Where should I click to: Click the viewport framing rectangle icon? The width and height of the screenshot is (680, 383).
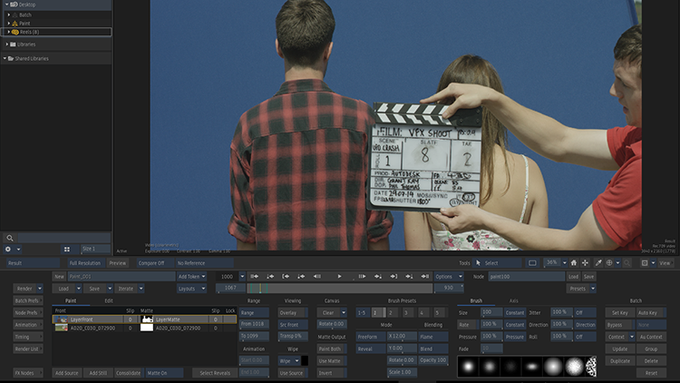click(x=533, y=263)
